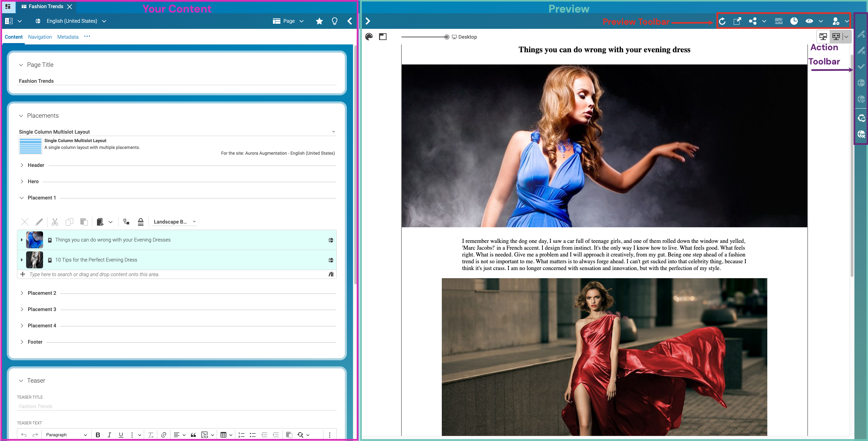Toggle bold formatting in Teaser Text
868x441 pixels.
98,435
